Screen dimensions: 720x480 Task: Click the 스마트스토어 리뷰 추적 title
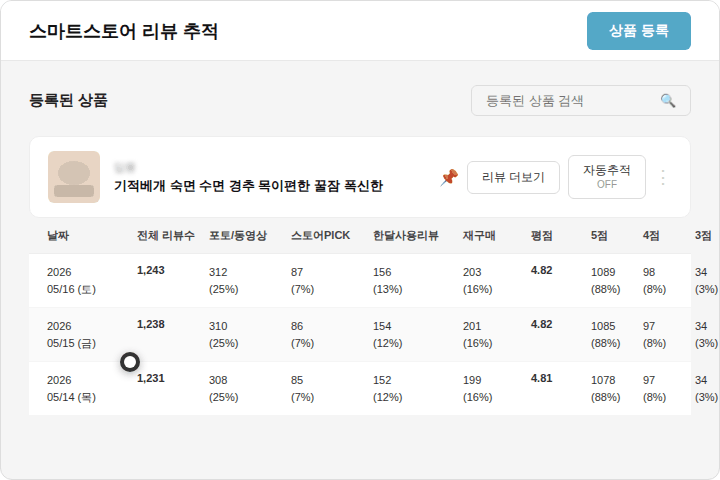(x=124, y=31)
